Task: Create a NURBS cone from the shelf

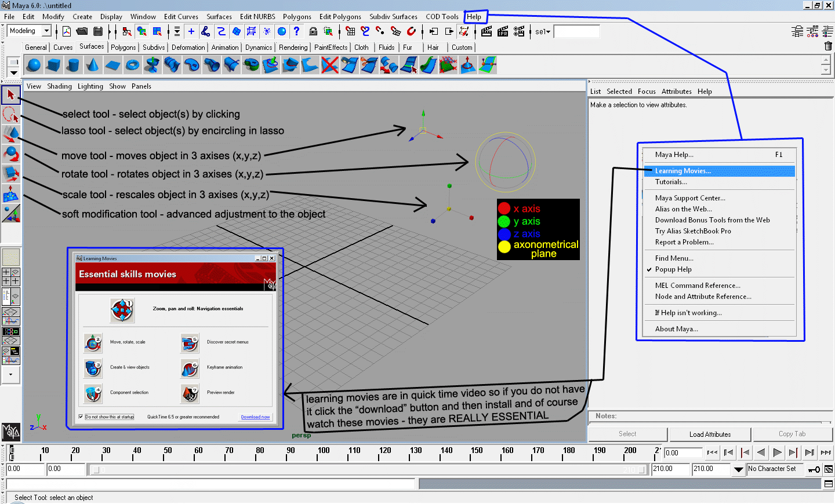Action: click(93, 65)
